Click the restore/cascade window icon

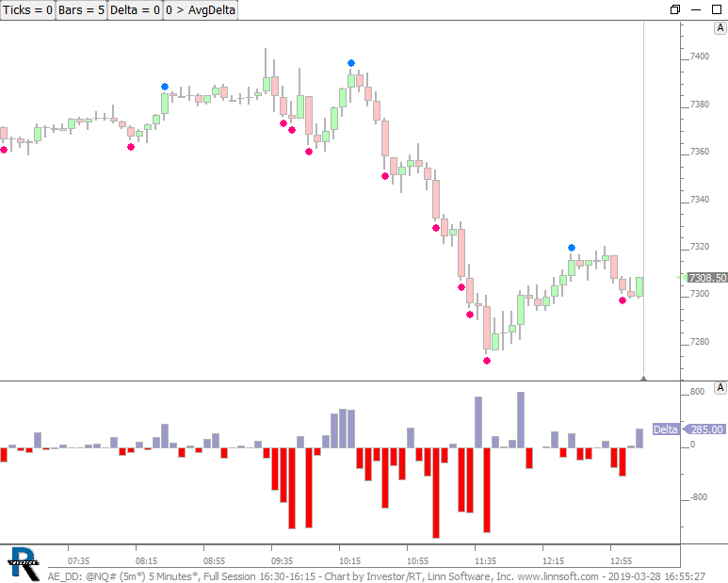click(x=674, y=9)
